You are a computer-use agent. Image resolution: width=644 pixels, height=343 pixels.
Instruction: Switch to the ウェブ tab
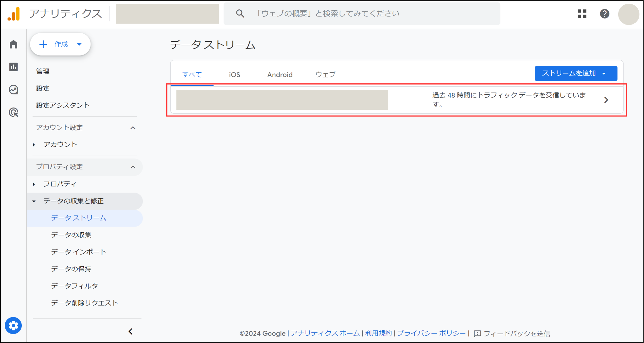coord(325,75)
